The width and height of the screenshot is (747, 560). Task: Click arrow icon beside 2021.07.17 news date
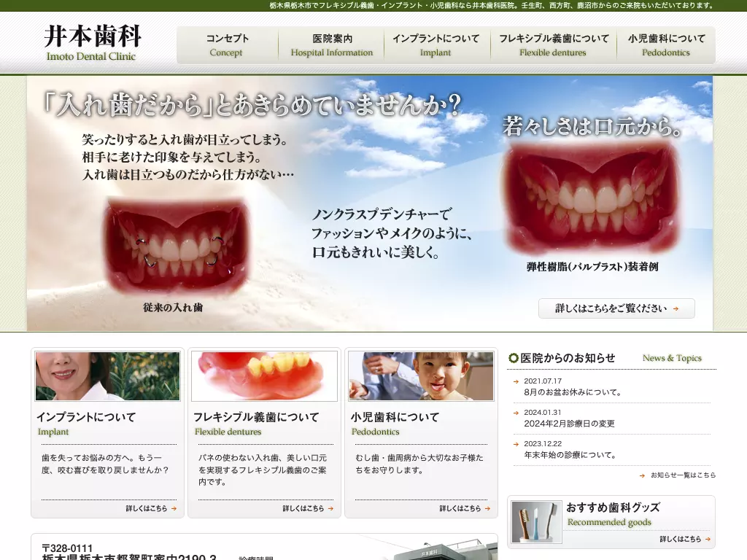tap(516, 381)
